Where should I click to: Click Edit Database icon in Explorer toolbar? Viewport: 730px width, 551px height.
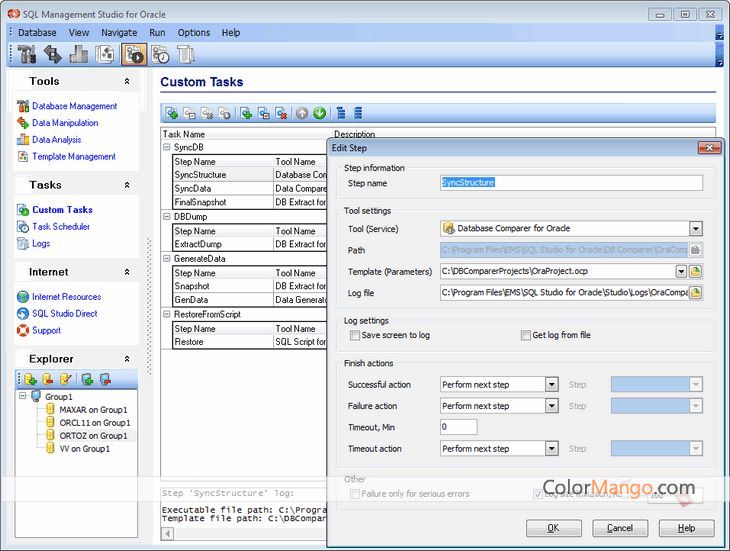pos(65,379)
